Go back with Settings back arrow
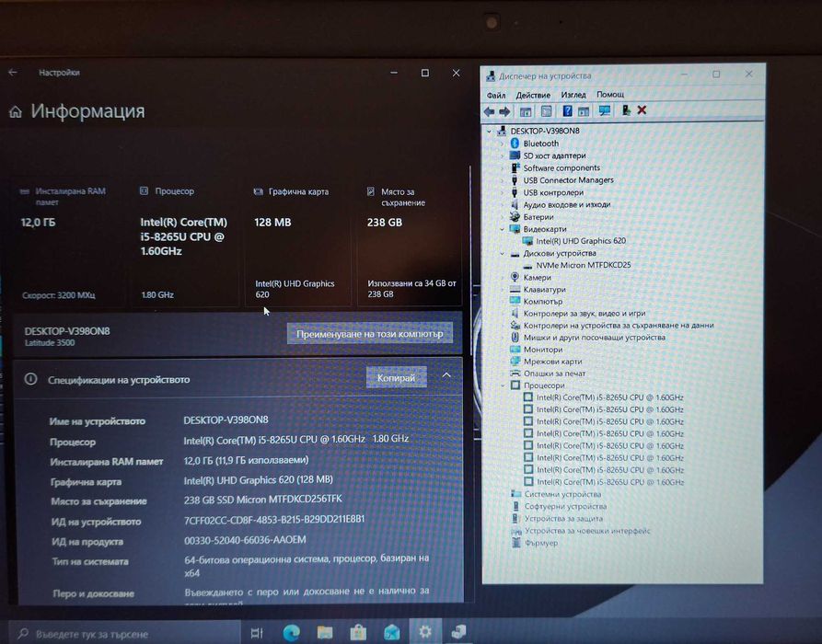The width and height of the screenshot is (822, 644). coord(13,73)
